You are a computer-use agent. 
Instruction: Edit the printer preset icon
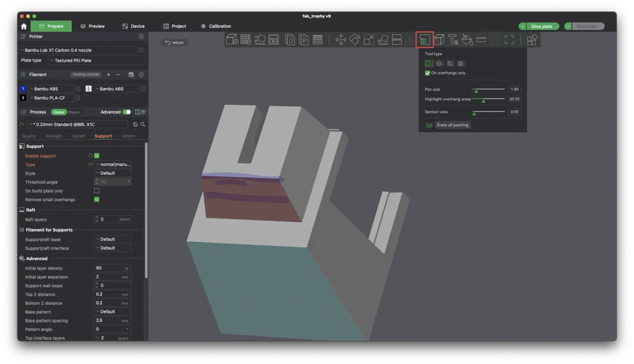coord(141,50)
